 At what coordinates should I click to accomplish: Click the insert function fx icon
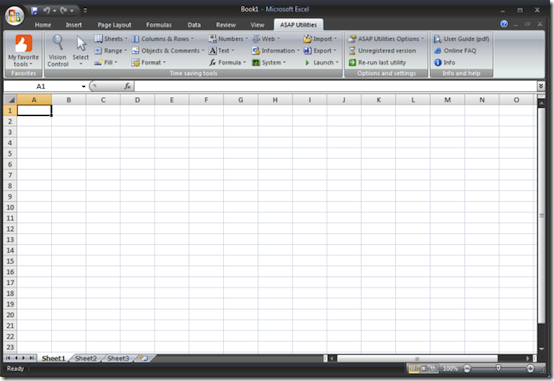click(x=128, y=86)
